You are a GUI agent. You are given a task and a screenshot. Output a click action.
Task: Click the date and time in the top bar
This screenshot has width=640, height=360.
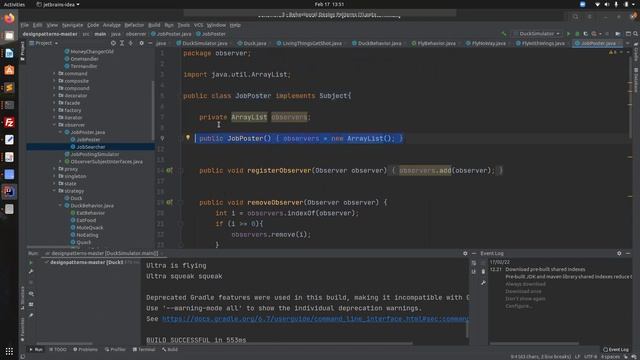click(x=329, y=4)
